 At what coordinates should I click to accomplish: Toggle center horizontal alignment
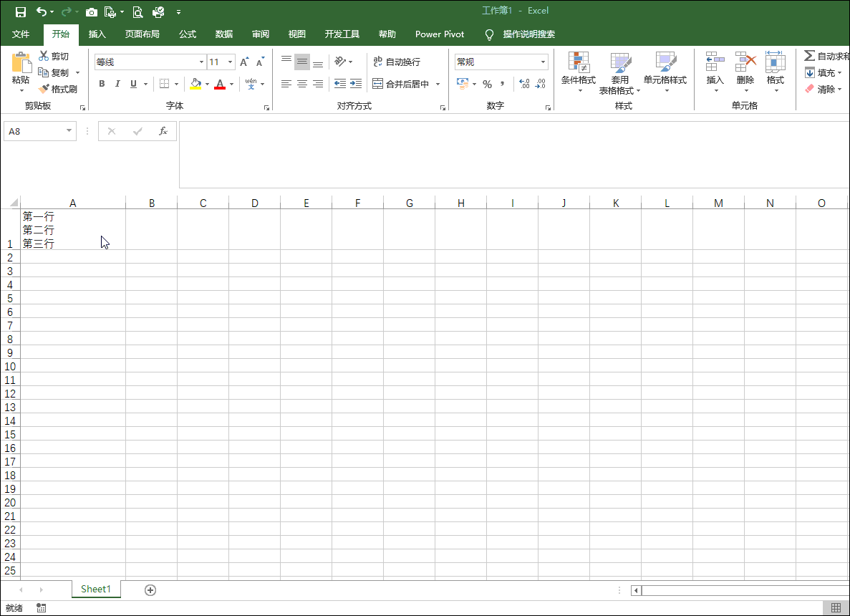(x=302, y=84)
